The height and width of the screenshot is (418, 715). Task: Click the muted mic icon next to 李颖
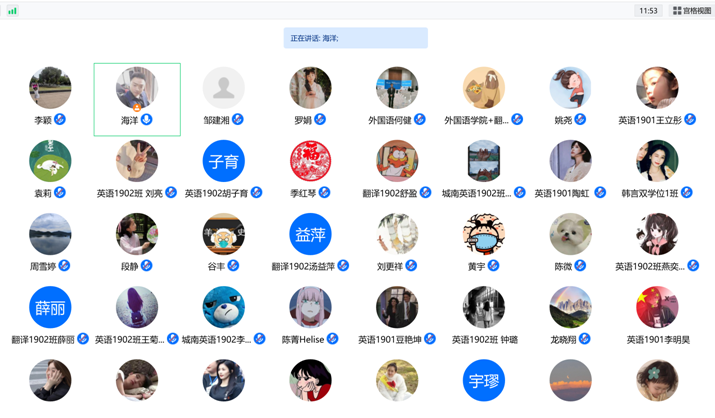[x=60, y=120]
